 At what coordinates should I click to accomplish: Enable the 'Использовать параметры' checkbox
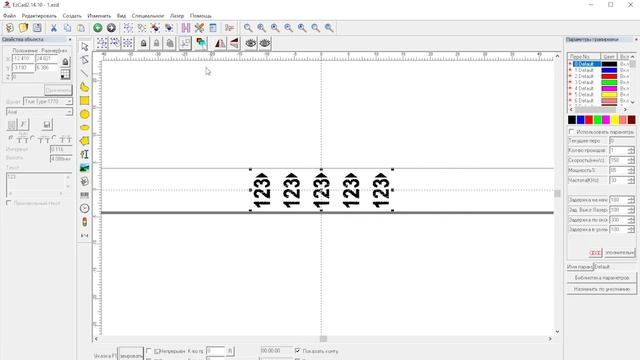tap(571, 132)
